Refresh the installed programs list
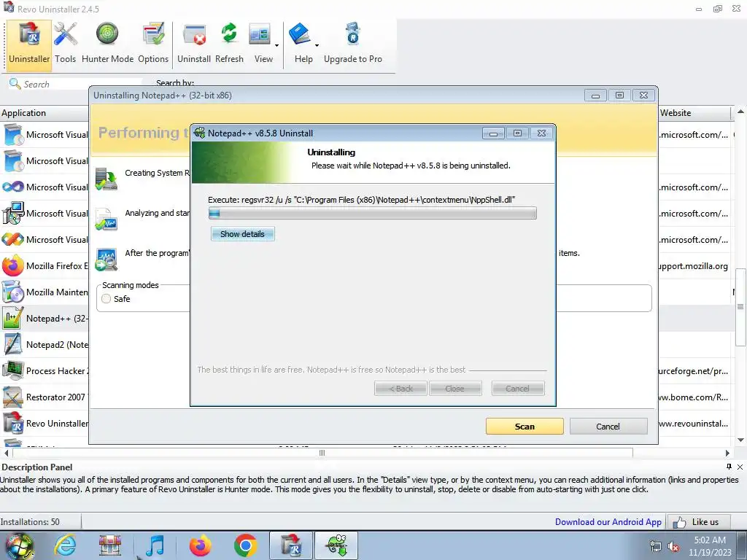 click(229, 34)
